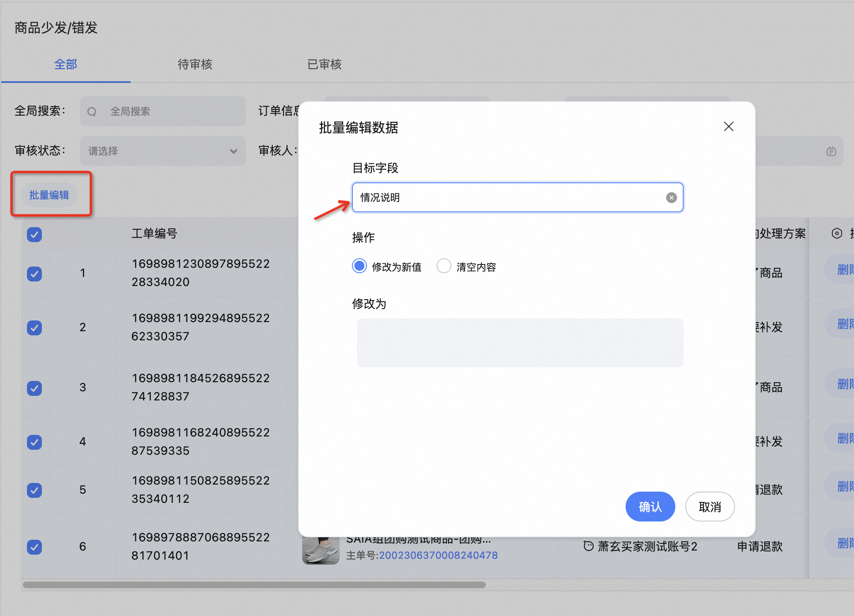The width and height of the screenshot is (854, 616).
Task: Switch to 已审核 tab
Action: [324, 64]
